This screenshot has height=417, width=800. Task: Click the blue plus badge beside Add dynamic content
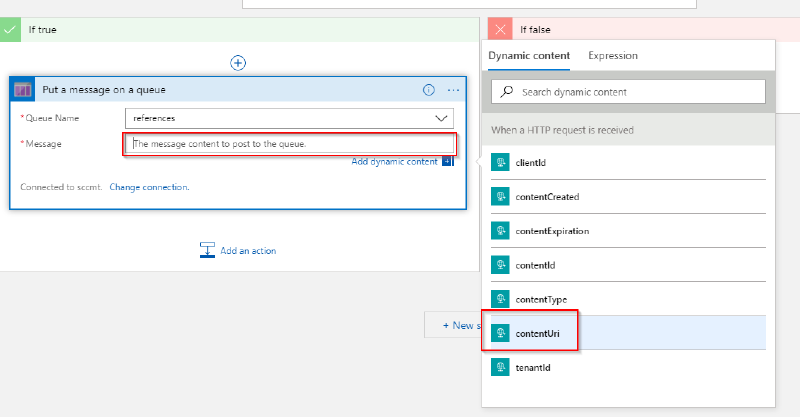(447, 161)
